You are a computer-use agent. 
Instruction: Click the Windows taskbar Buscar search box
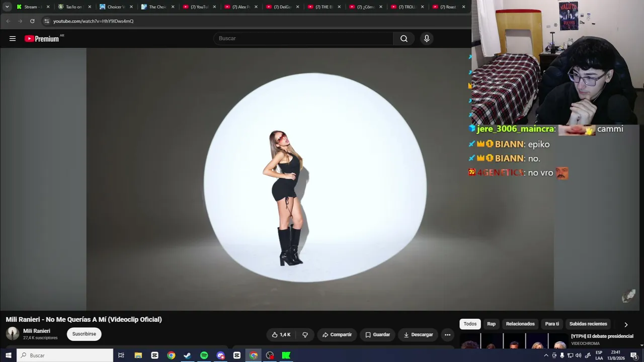[65, 355]
